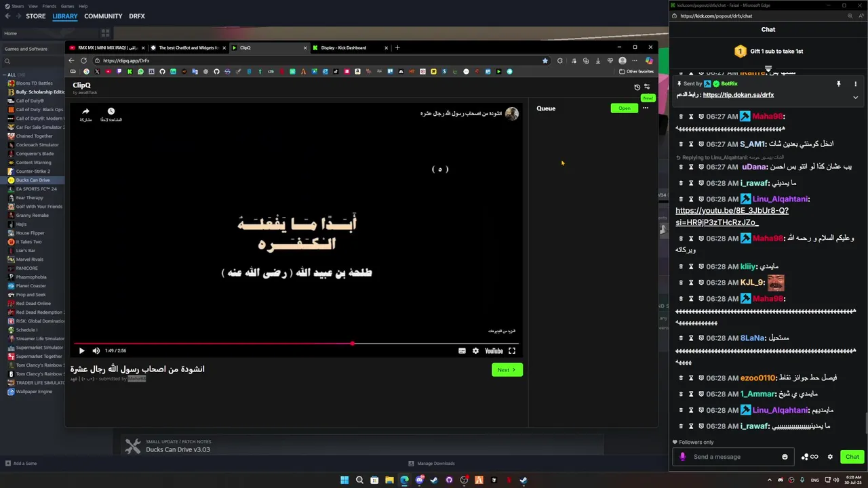Switch to the RMX MX YouTube tab
The width and height of the screenshot is (868, 488).
coord(106,47)
